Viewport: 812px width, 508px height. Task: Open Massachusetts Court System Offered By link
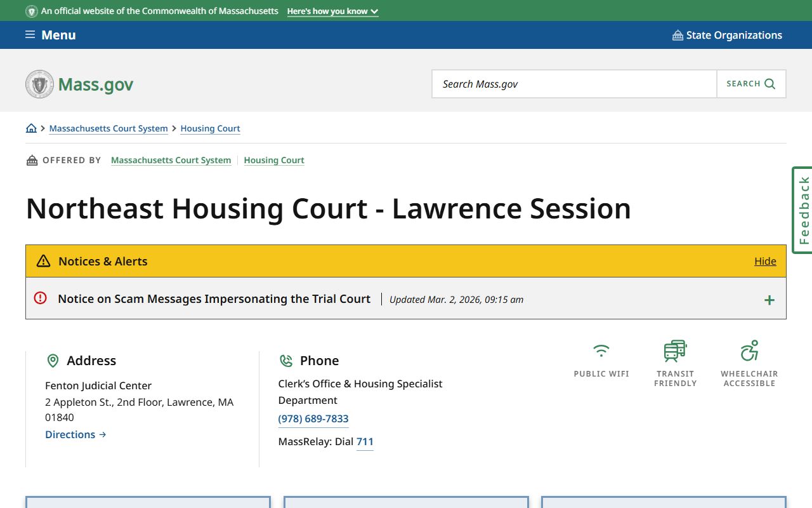[x=171, y=160]
